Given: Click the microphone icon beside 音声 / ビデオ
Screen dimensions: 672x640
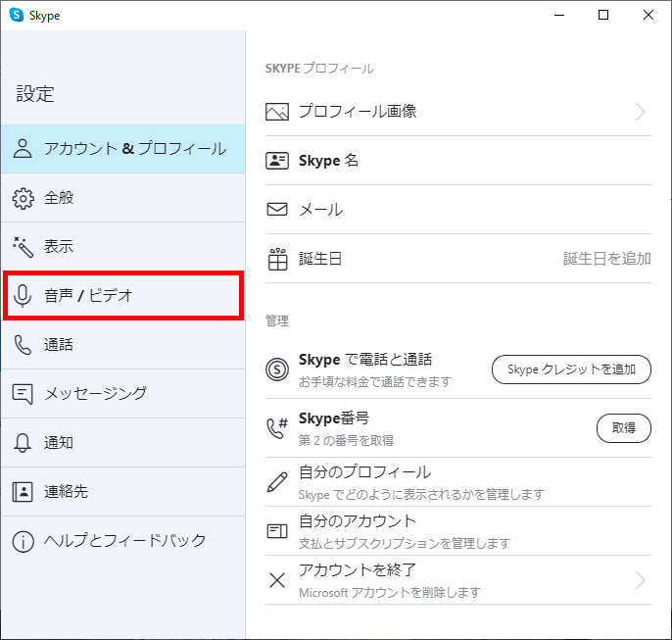Looking at the screenshot, I should coord(23,296).
